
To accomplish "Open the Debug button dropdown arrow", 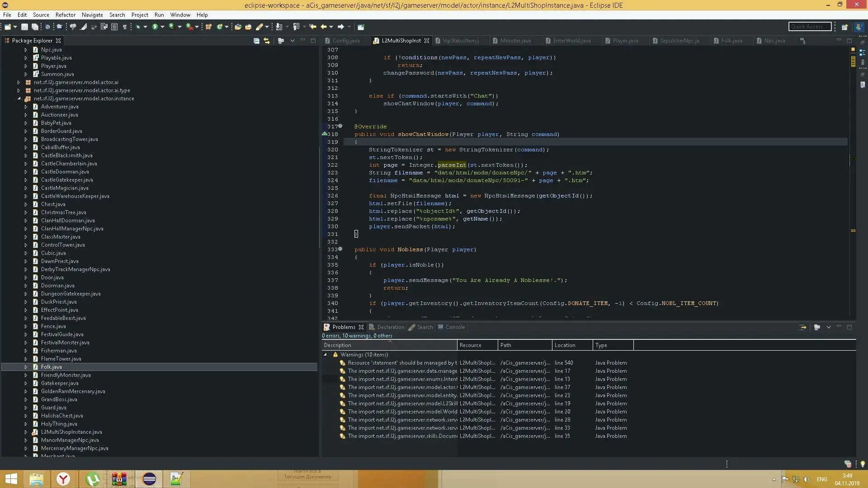I will 145,27.
